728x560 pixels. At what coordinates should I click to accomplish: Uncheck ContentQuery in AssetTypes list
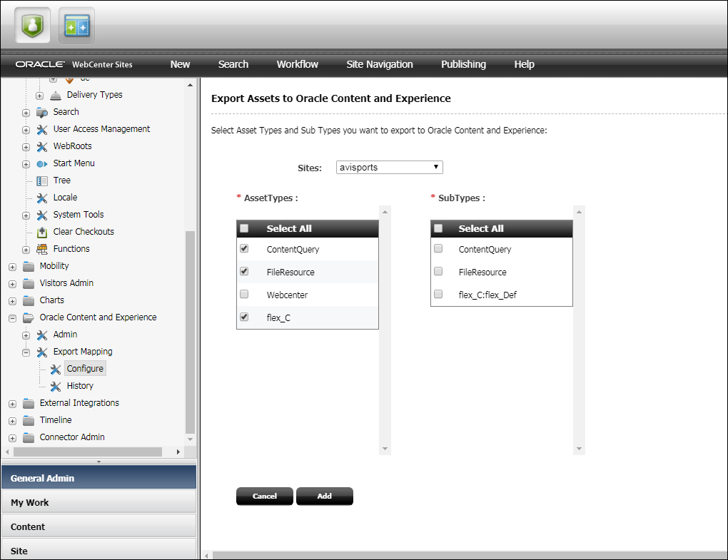244,248
